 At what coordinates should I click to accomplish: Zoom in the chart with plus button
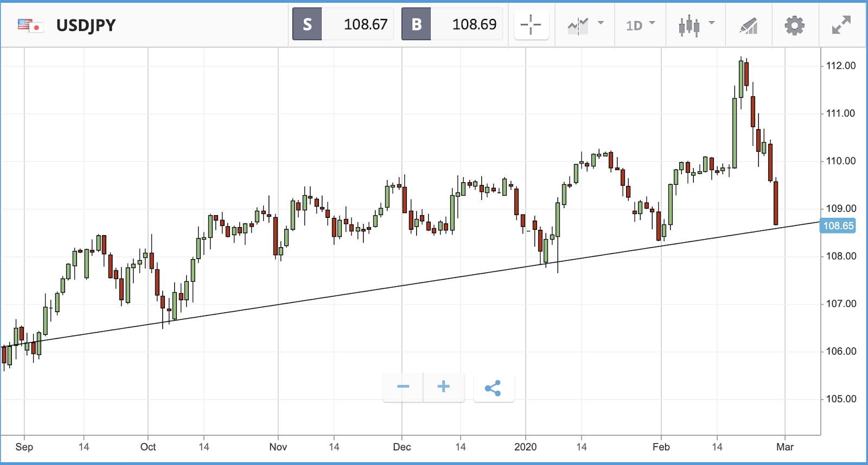444,387
